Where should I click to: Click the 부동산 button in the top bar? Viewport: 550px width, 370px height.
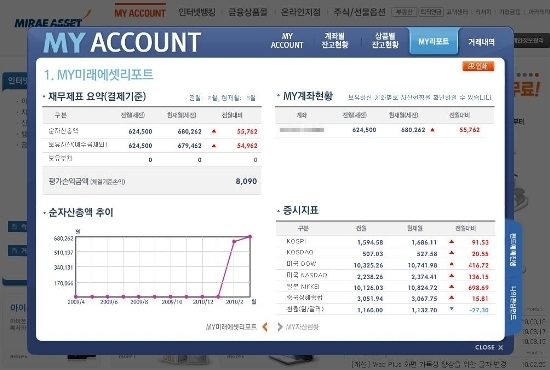pyautogui.click(x=404, y=12)
